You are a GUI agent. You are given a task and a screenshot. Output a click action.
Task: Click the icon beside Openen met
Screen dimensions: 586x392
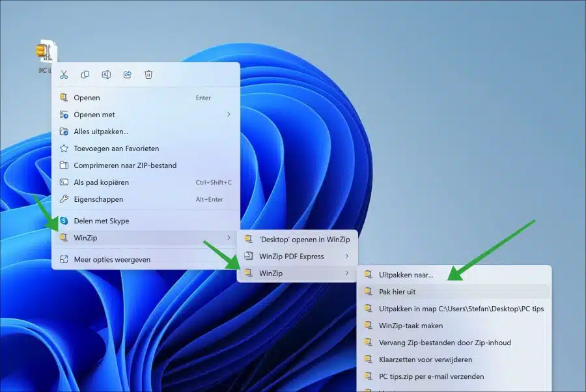click(x=64, y=115)
